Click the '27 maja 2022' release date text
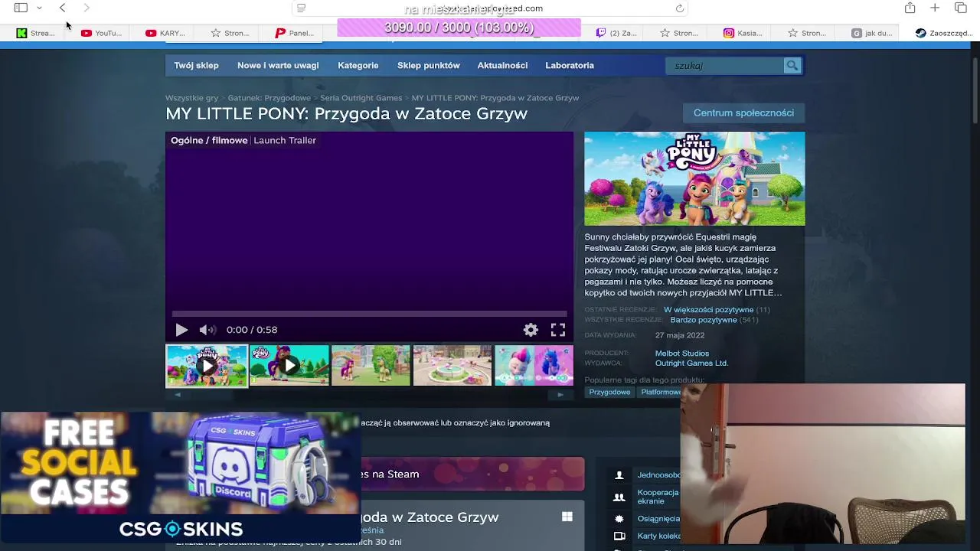The width and height of the screenshot is (980, 551). coord(680,335)
